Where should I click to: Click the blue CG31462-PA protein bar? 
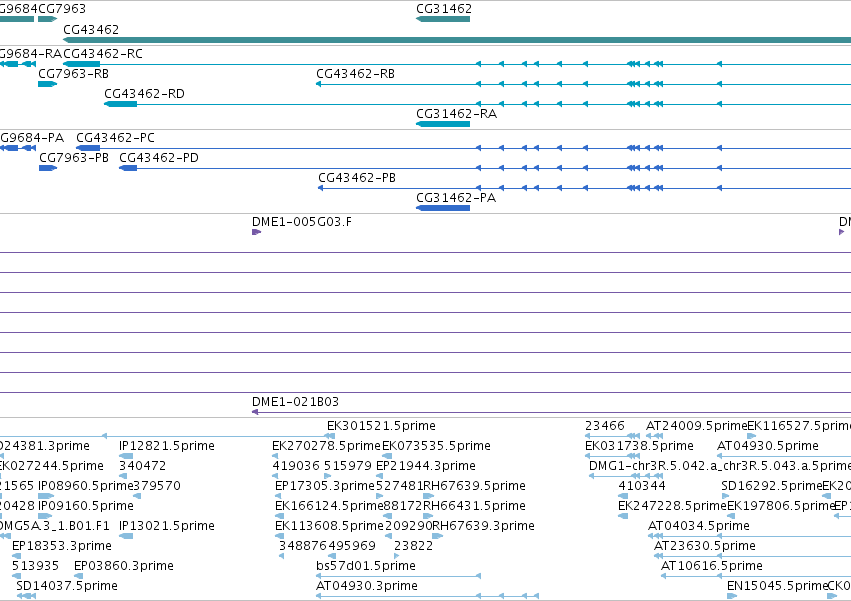(443, 208)
